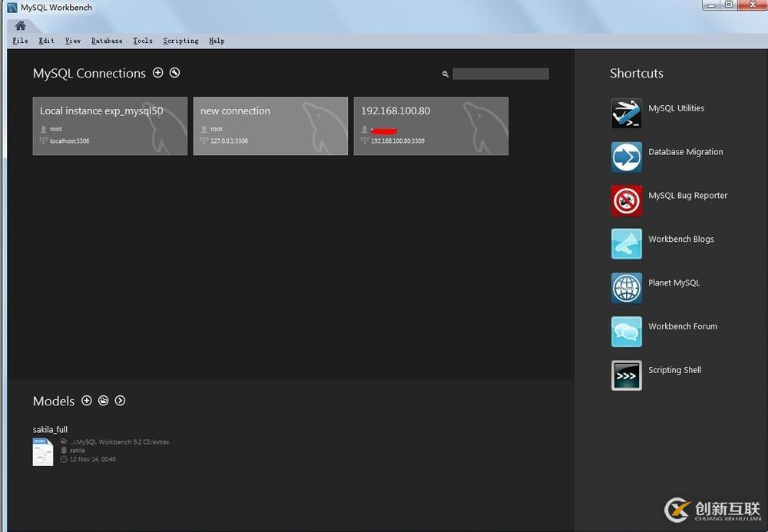Open the View menu
The image size is (768, 532).
[73, 41]
